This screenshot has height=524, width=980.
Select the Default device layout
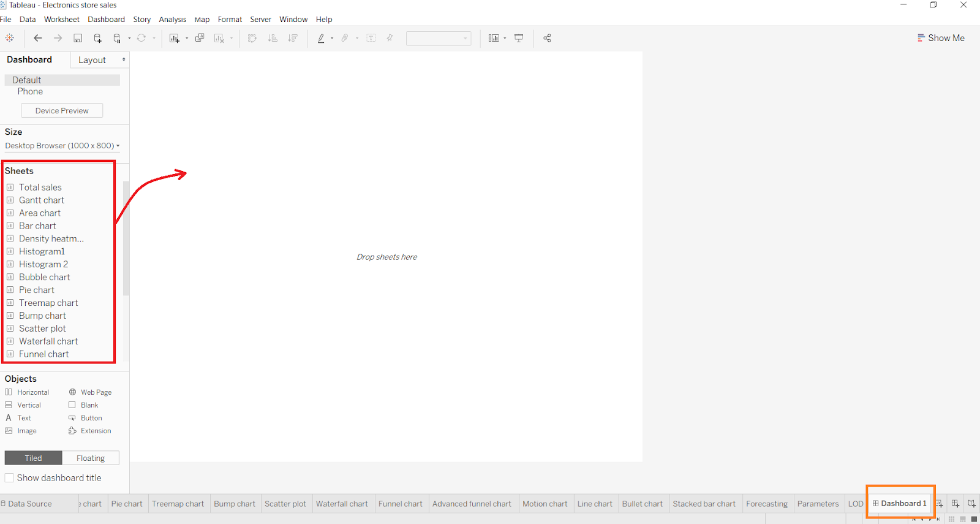coord(62,80)
